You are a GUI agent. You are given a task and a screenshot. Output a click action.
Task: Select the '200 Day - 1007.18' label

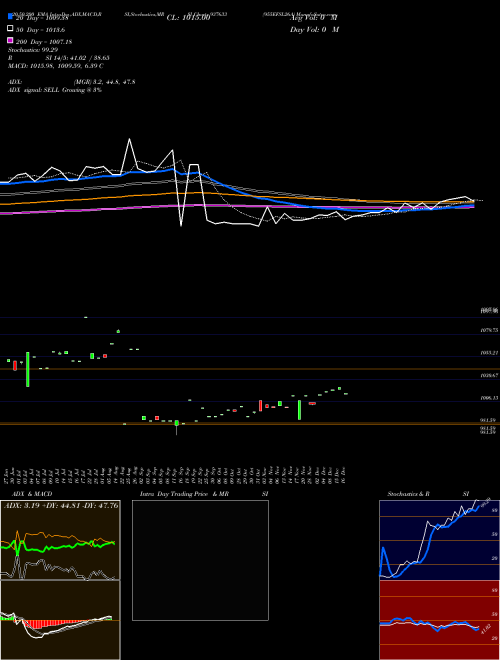[x=44, y=42]
